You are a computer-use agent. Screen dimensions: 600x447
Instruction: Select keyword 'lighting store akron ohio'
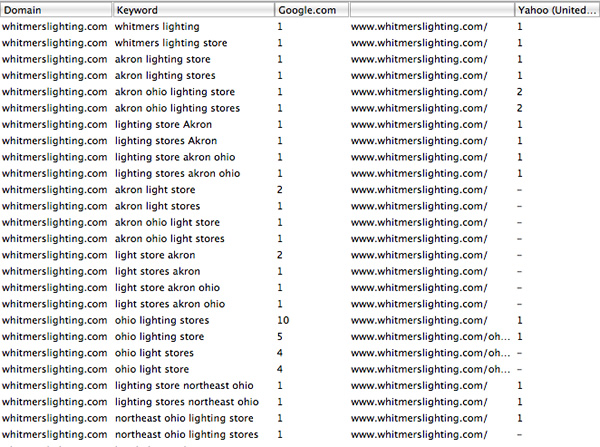tap(175, 157)
